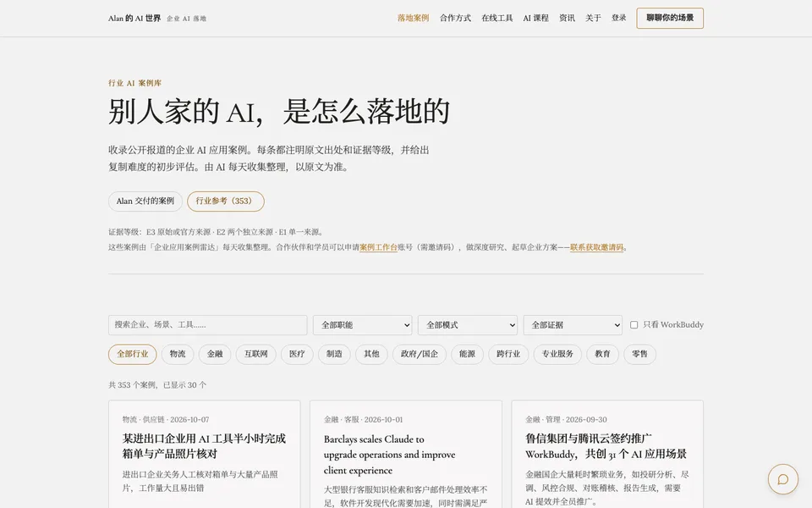Filter cases by 零售
The image size is (812, 508).
pyautogui.click(x=640, y=354)
